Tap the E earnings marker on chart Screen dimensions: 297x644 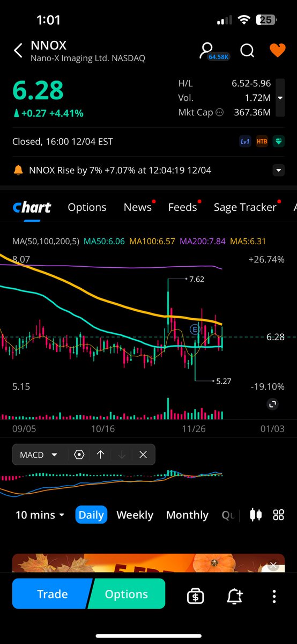(194, 329)
